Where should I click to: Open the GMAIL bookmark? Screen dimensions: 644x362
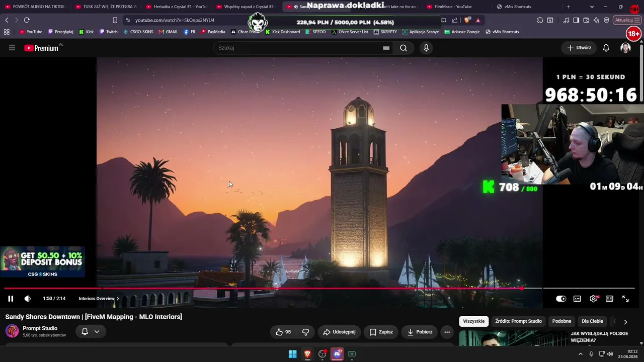coord(168,32)
